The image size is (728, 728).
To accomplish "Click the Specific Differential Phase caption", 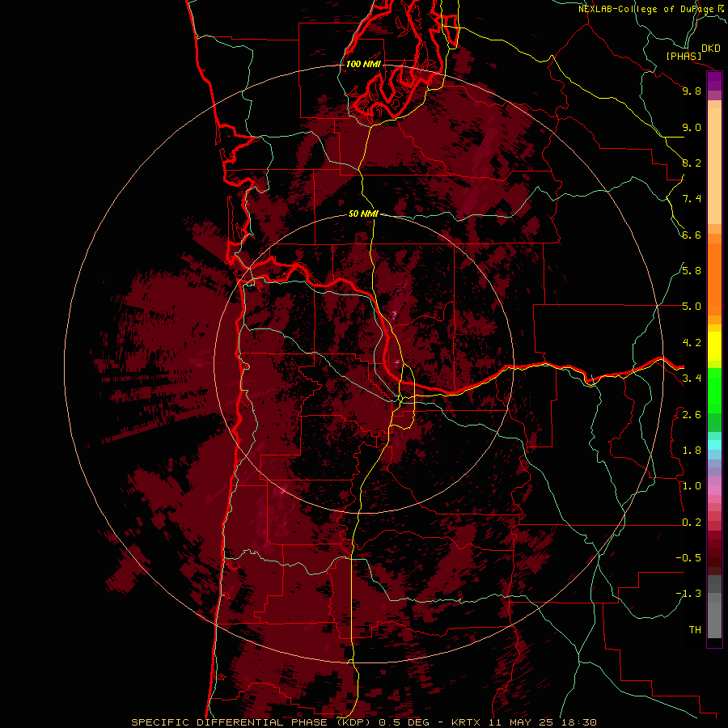I will pyautogui.click(x=363, y=722).
